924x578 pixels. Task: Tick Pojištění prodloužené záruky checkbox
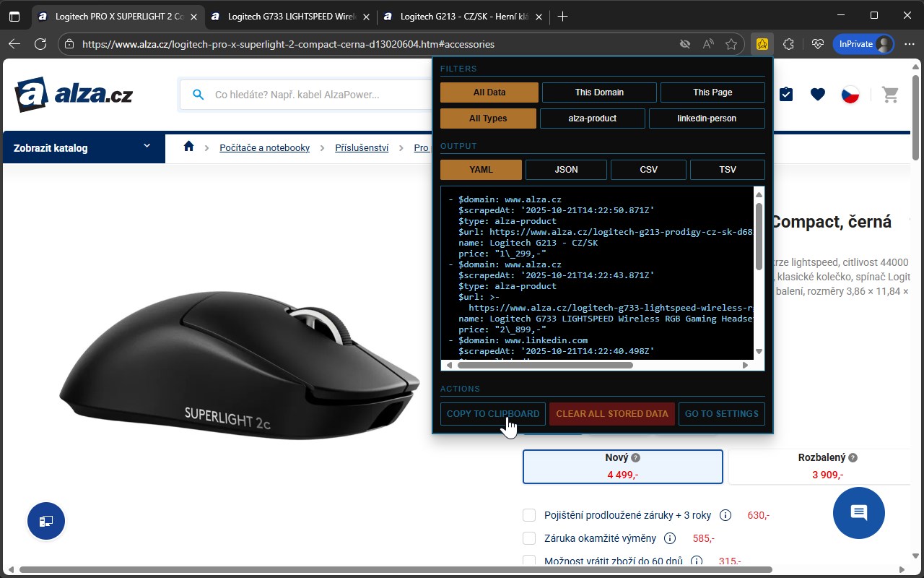point(529,515)
